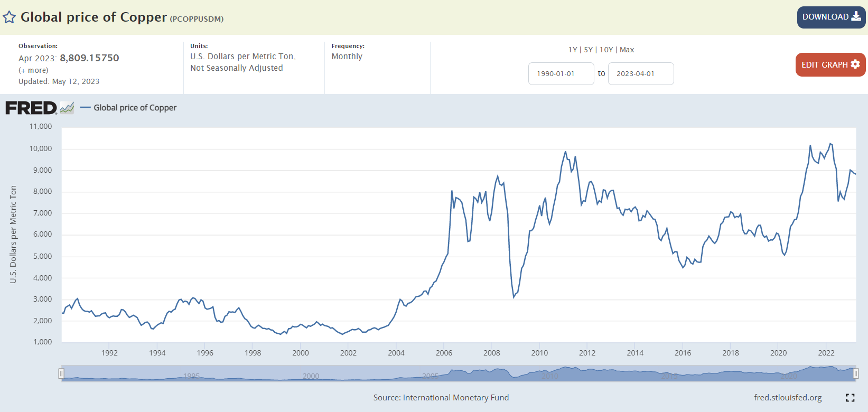Show the Max time range

[627, 50]
